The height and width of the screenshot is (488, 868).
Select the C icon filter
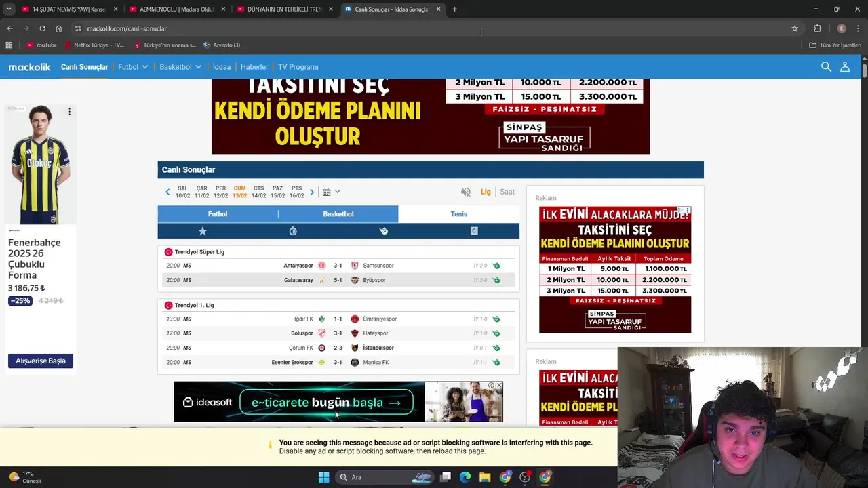coord(474,231)
